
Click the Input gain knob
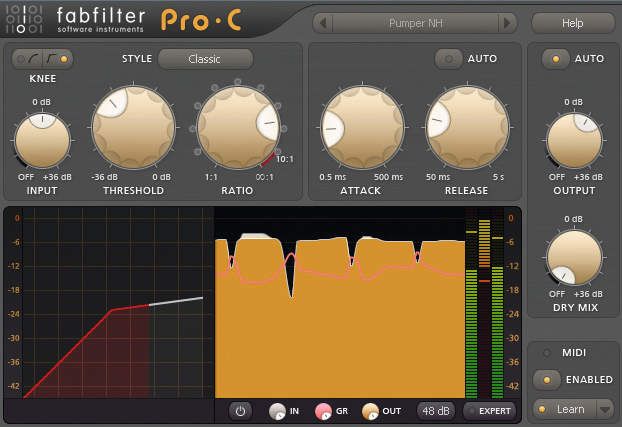click(42, 141)
